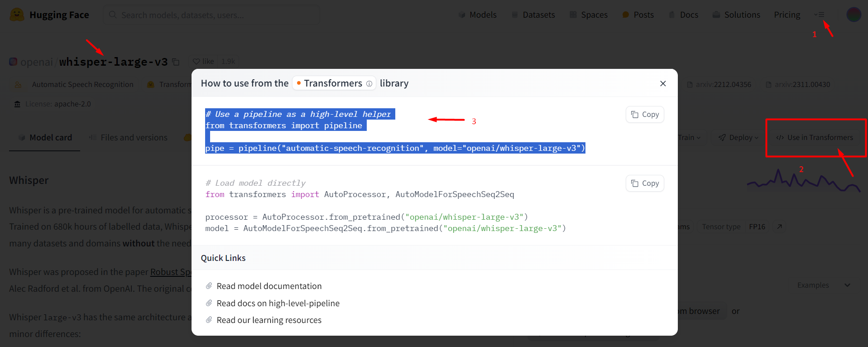Copy the pipeline helper code snippet
This screenshot has width=868, height=347.
[645, 115]
